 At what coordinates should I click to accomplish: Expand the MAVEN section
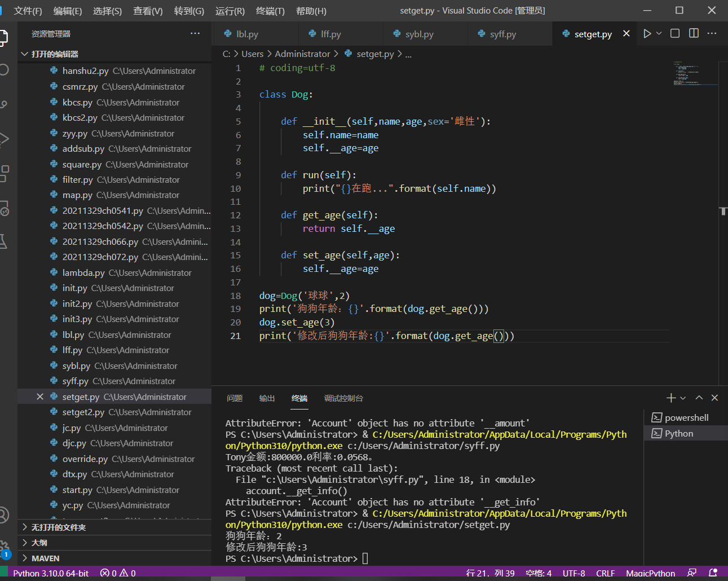click(x=45, y=558)
